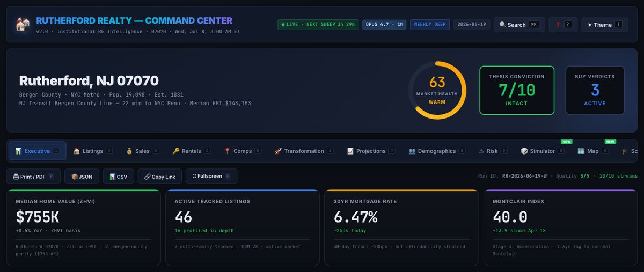Click the money bag icon on Sales tab
Screen dimensions: 644x272
129,151
